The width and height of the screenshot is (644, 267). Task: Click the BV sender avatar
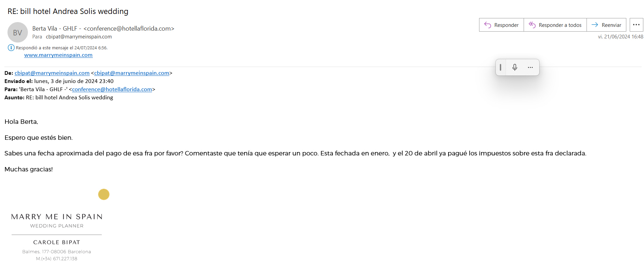click(18, 32)
